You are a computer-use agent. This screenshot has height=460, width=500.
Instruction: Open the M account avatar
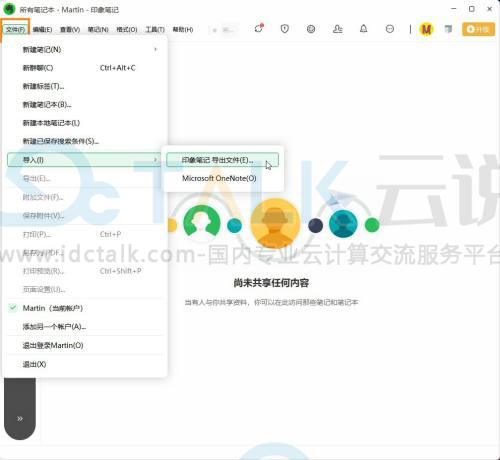(426, 29)
